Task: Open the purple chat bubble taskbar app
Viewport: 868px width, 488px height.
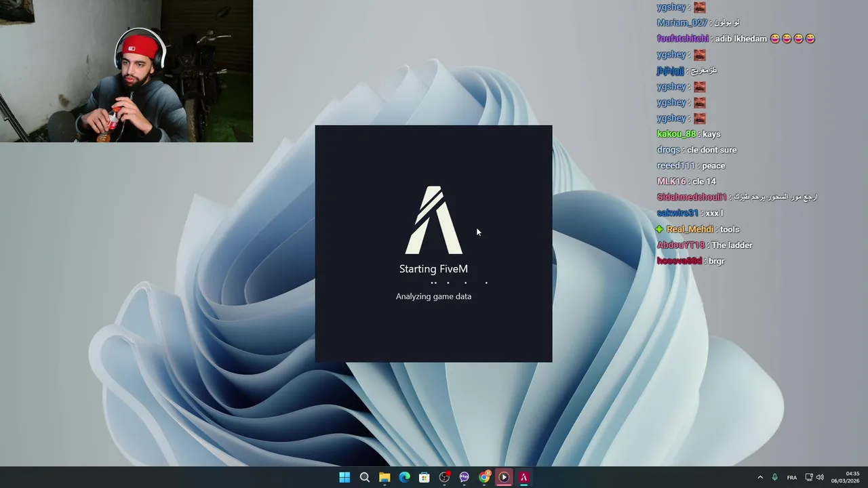Action: click(464, 477)
